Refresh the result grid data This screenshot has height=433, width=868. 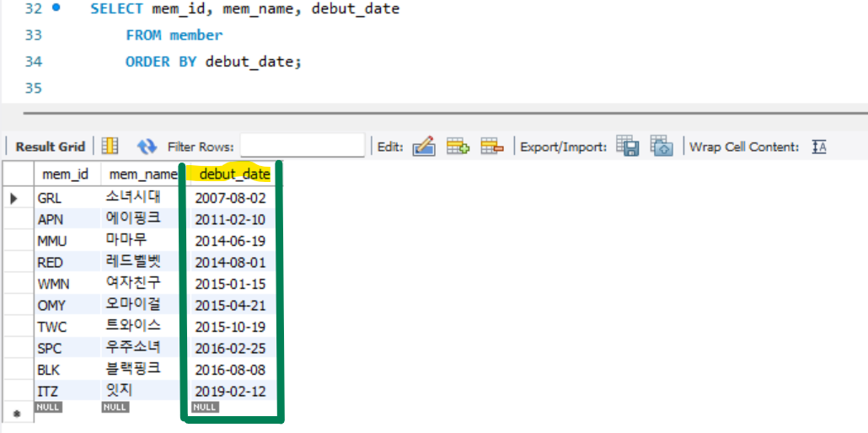pos(147,147)
